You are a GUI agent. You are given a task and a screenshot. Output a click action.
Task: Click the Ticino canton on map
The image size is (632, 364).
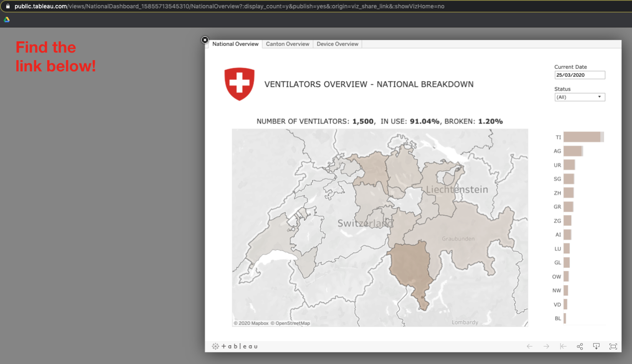(411, 267)
